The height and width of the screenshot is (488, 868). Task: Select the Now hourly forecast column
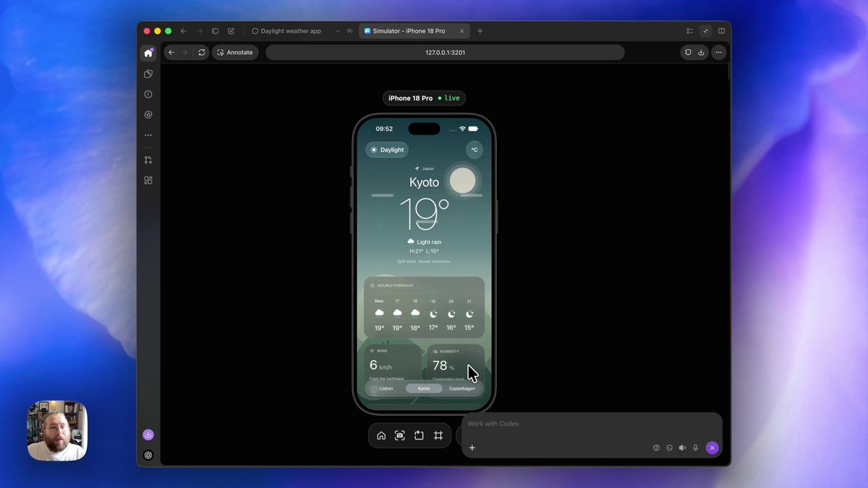point(379,314)
